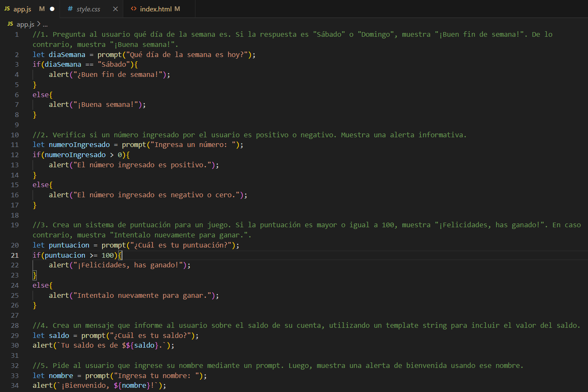This screenshot has width=588, height=392.
Task: Click line number 34 in the gutter
Action: 15,386
